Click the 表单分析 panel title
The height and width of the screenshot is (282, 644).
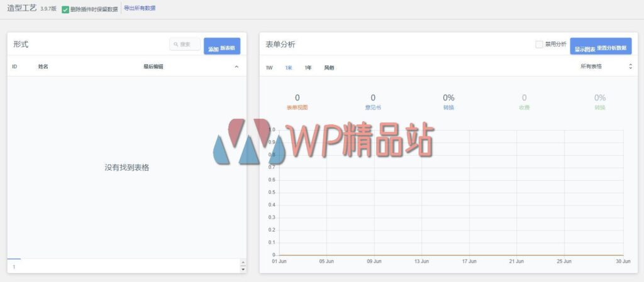(x=280, y=45)
